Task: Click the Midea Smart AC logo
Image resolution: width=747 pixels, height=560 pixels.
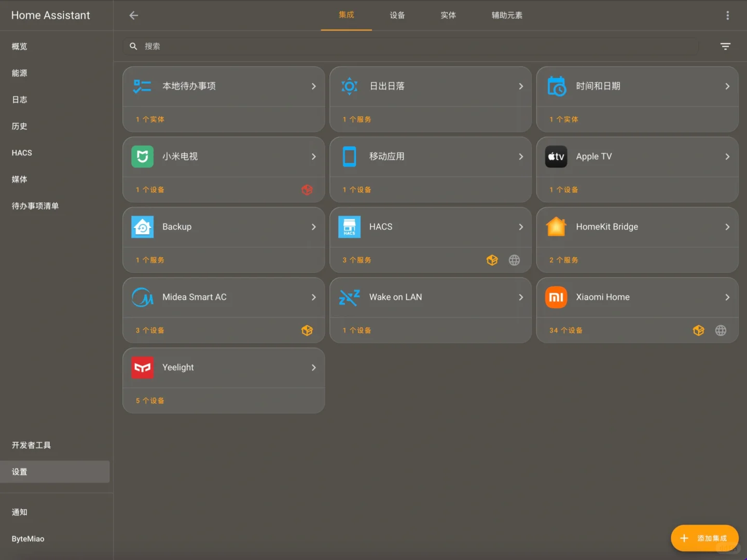Action: pos(142,297)
